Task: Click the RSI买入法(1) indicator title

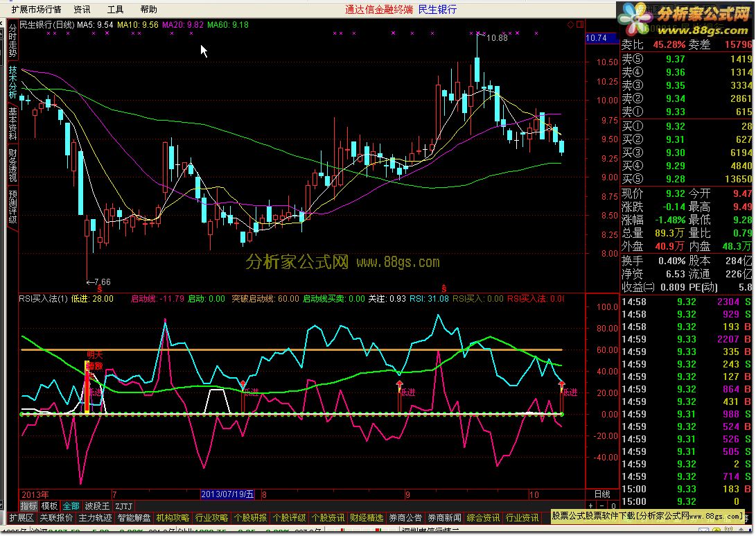Action: [x=44, y=299]
